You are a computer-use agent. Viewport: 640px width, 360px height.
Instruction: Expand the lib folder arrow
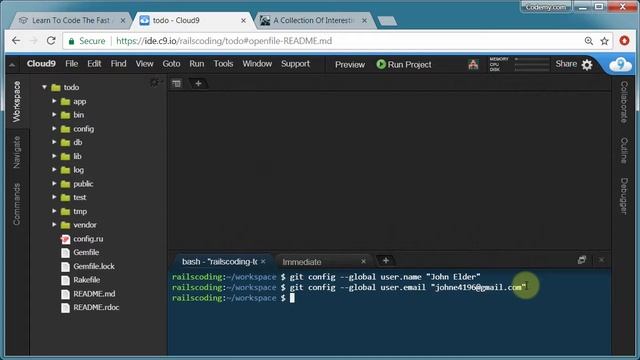coord(54,156)
